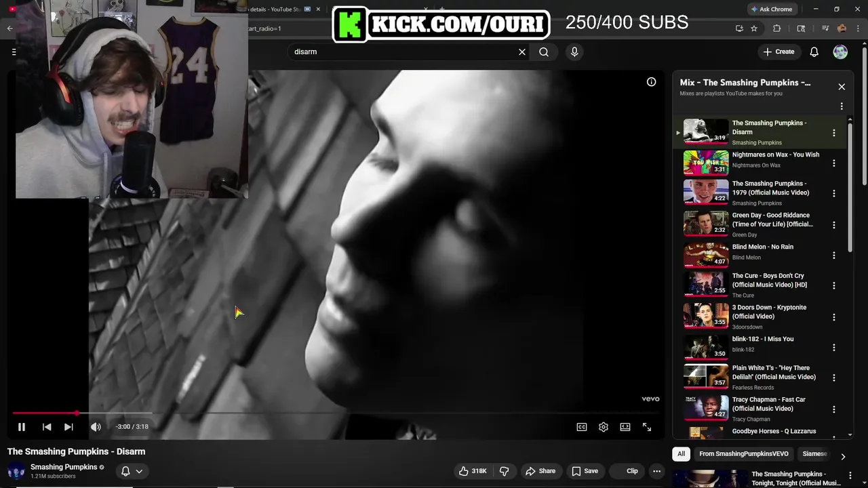The image size is (868, 488).
Task: Select 'blink-182 - I Miss You' in playlist
Action: click(759, 347)
